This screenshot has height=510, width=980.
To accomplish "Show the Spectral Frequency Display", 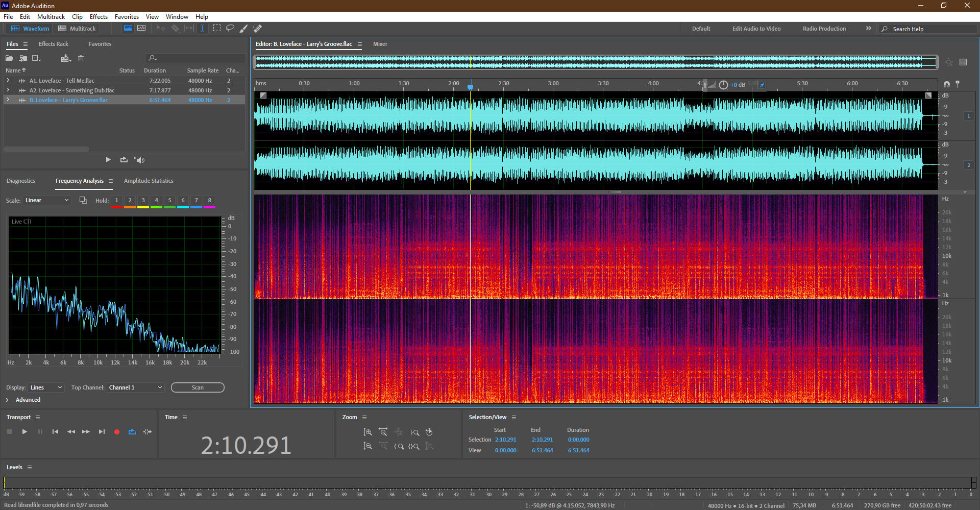I will pos(128,28).
